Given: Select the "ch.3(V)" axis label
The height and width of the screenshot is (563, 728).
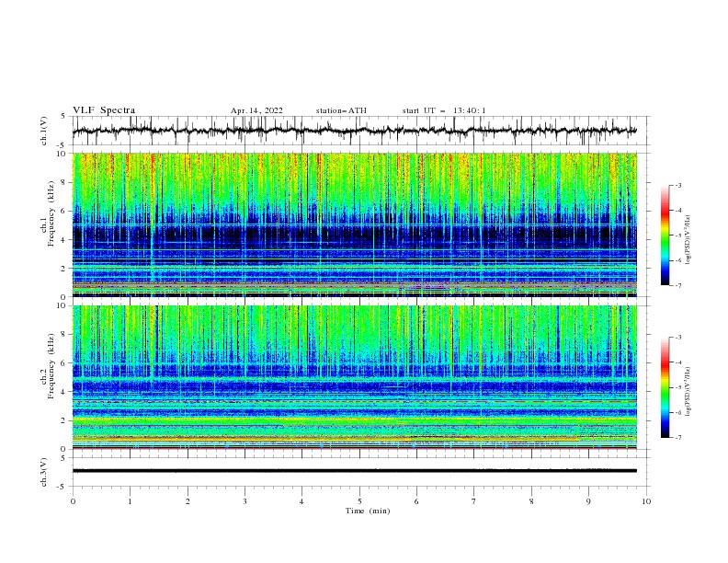Looking at the screenshot, I should click(x=44, y=472).
